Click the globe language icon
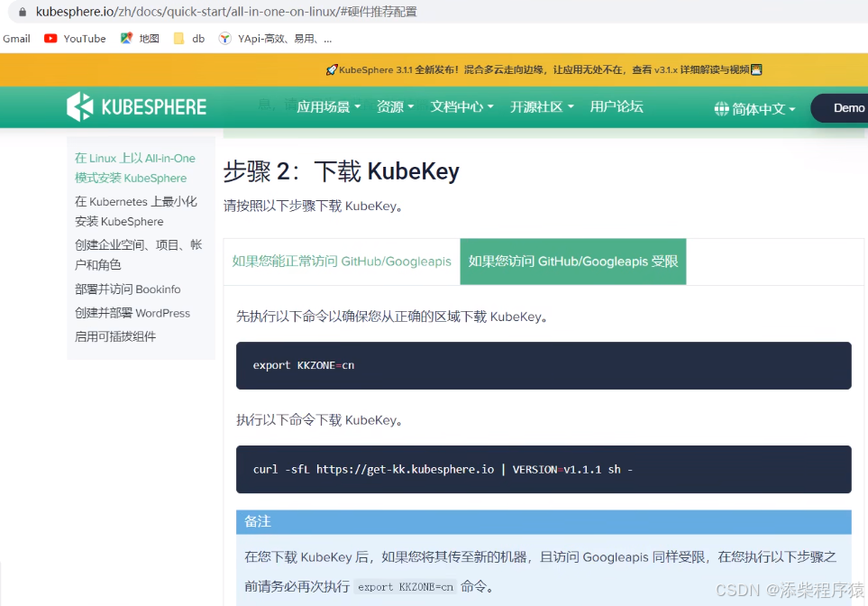868x606 pixels. click(721, 108)
